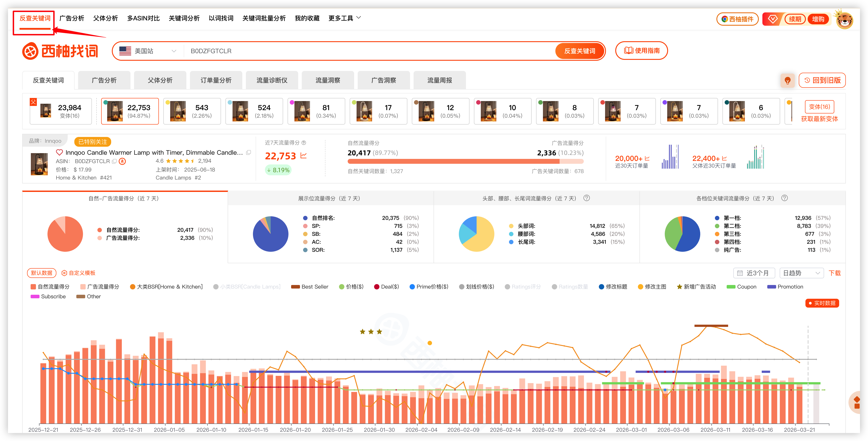This screenshot has width=868, height=441.
Task: Click the heart favorite icon beside product title
Action: pos(59,152)
